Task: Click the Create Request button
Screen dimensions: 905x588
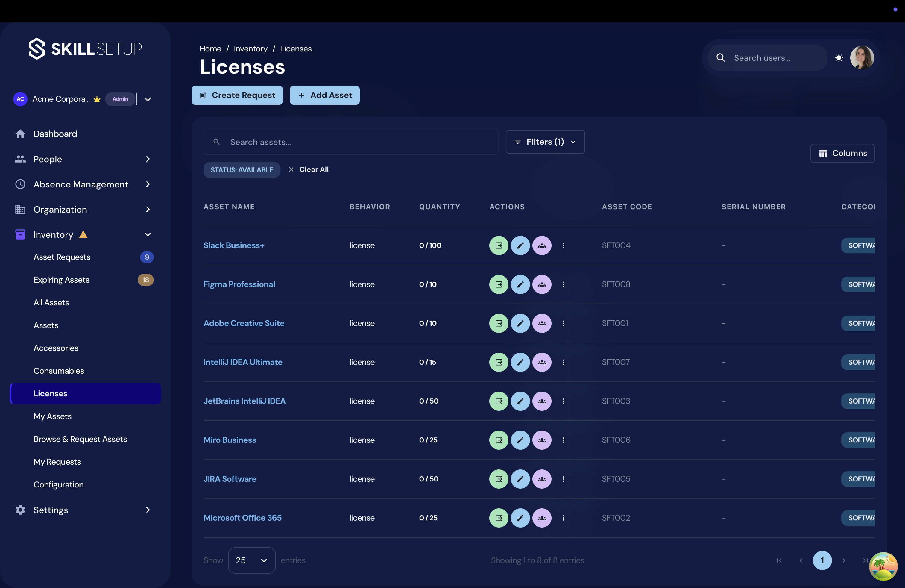Action: (x=237, y=95)
